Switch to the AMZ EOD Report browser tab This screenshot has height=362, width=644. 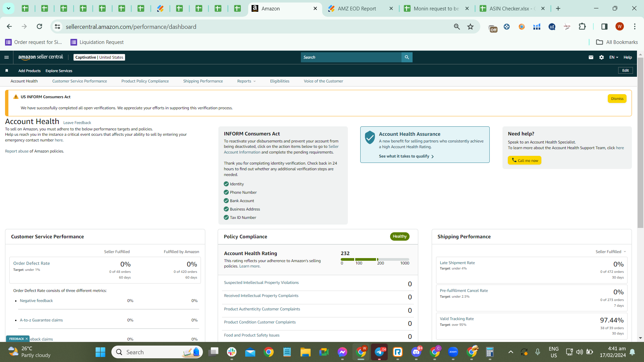click(x=361, y=8)
